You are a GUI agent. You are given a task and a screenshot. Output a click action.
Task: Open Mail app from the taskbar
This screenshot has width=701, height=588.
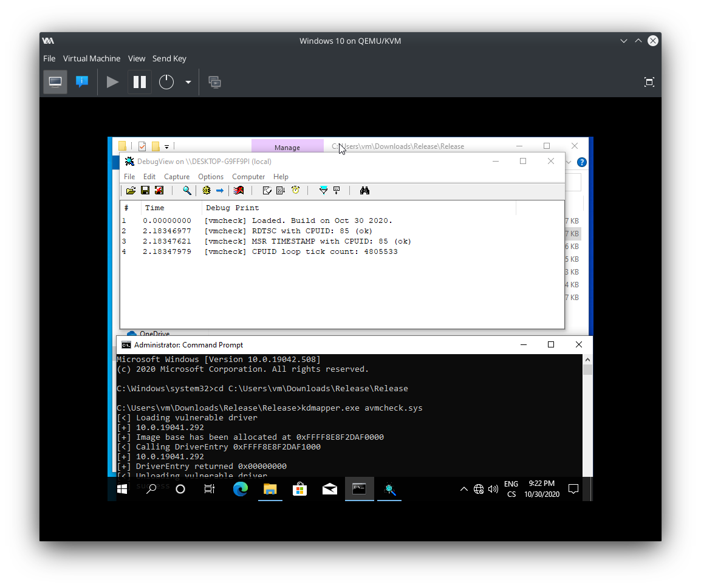click(329, 489)
